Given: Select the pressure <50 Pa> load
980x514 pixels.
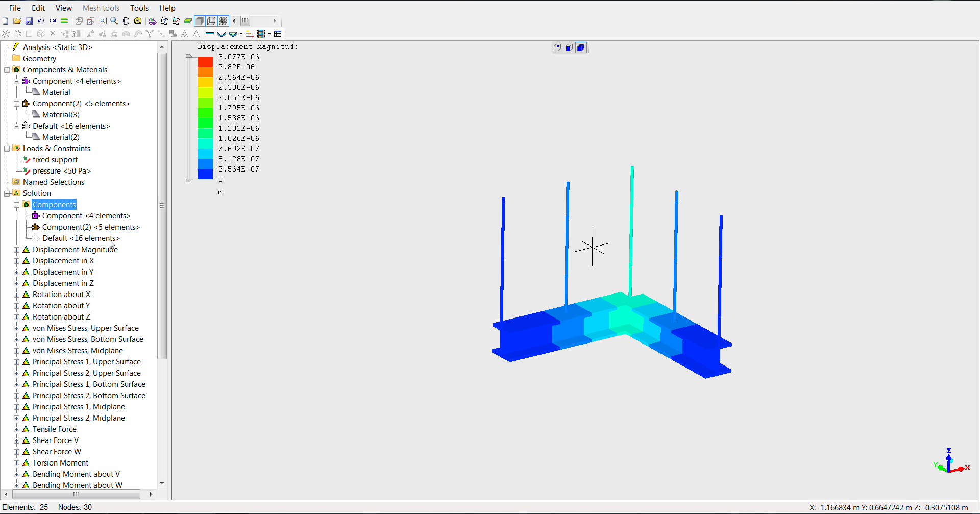Looking at the screenshot, I should pyautogui.click(x=62, y=171).
